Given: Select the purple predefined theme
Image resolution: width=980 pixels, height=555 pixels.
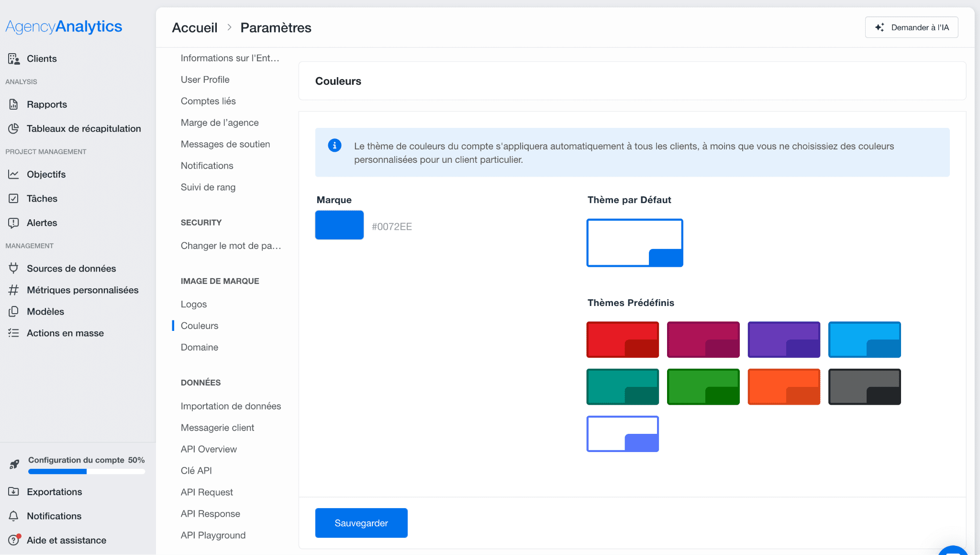Looking at the screenshot, I should tap(784, 339).
